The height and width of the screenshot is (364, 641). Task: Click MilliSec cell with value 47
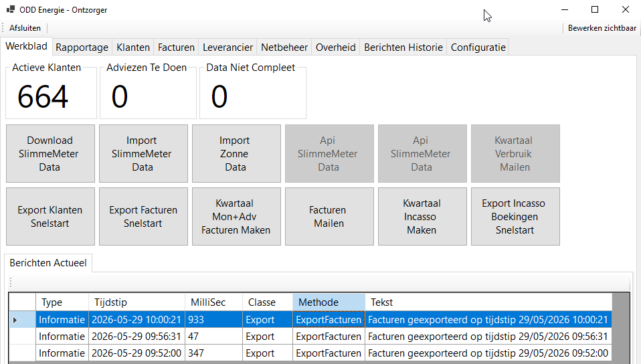click(x=214, y=337)
